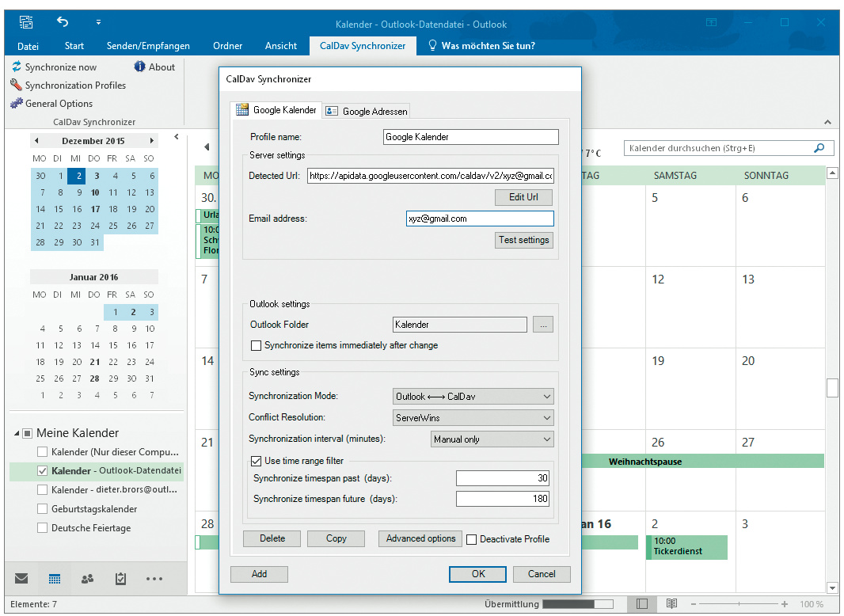This screenshot has height=616, width=844.
Task: Click the lightbulb Tell me icon
Action: [432, 45]
